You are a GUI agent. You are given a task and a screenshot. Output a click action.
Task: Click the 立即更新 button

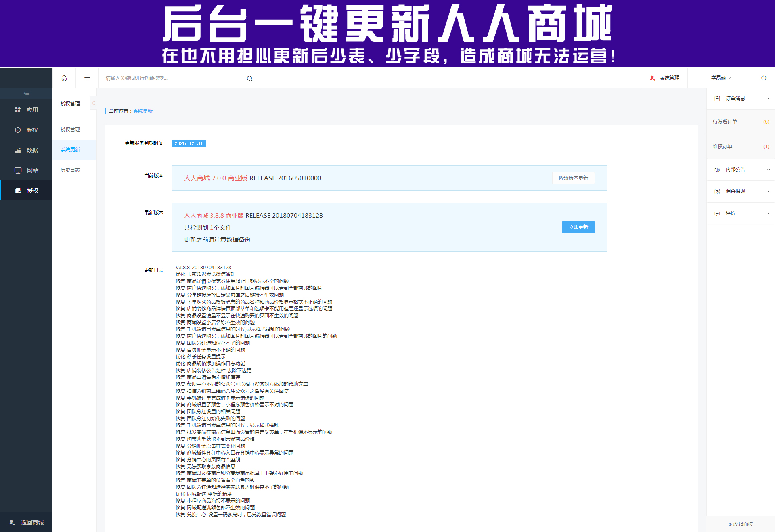(578, 227)
